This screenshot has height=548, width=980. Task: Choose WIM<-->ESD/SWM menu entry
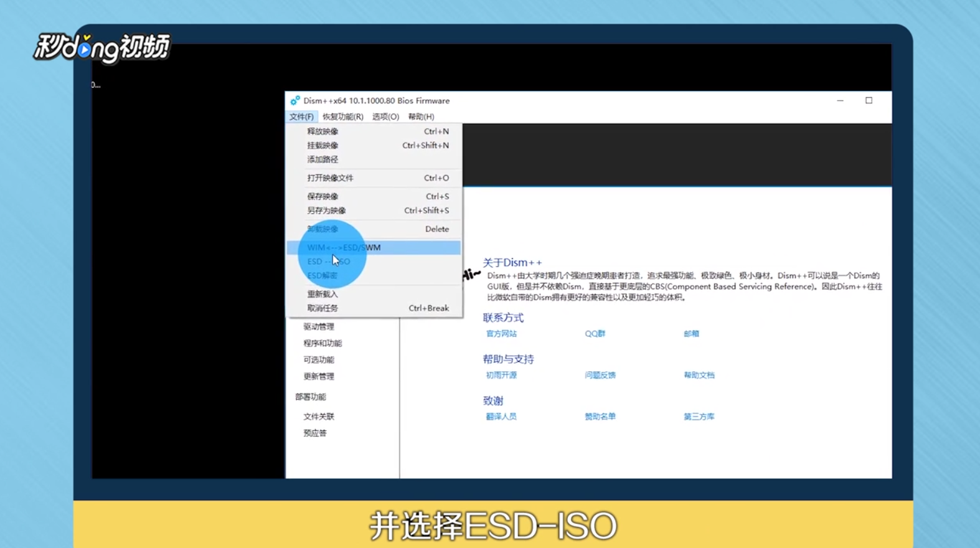(x=374, y=247)
